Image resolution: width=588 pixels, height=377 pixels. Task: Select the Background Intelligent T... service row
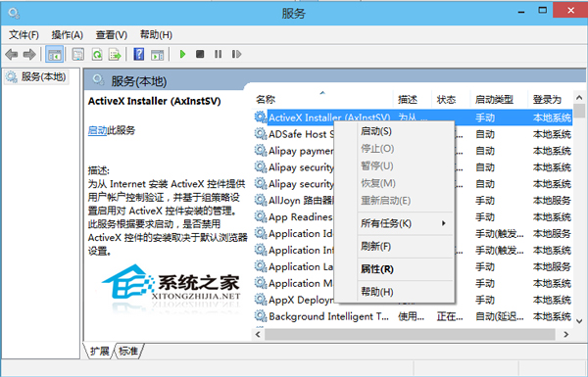(413, 316)
